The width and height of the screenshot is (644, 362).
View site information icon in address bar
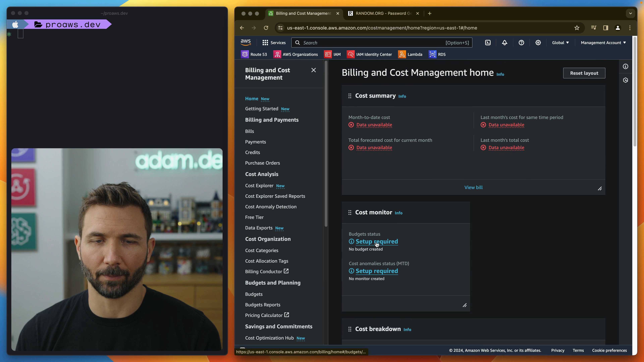coord(281,28)
